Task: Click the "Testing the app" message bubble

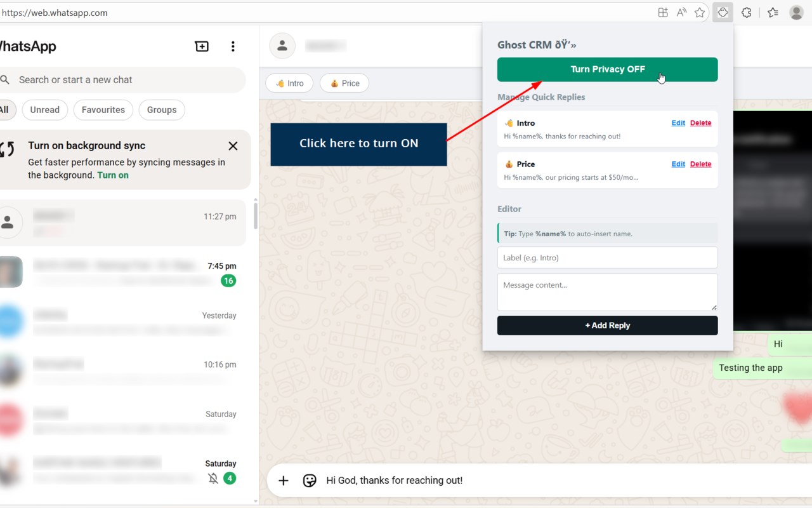Action: pyautogui.click(x=763, y=368)
